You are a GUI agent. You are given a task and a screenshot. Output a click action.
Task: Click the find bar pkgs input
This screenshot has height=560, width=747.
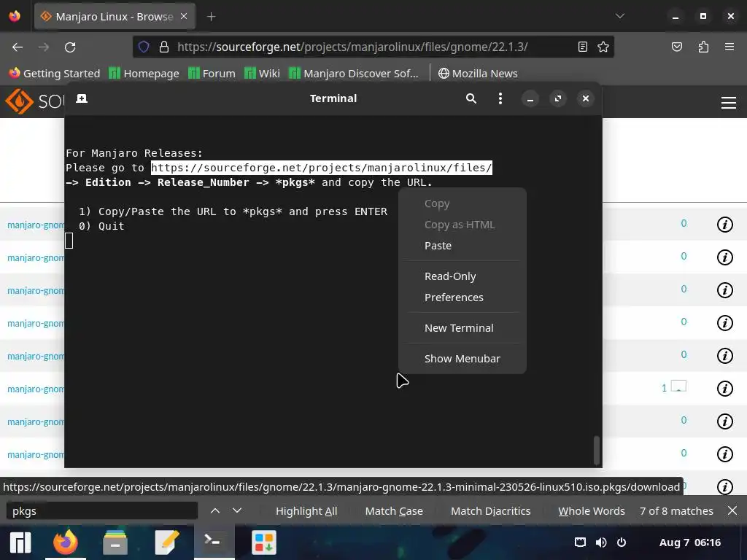click(x=102, y=511)
